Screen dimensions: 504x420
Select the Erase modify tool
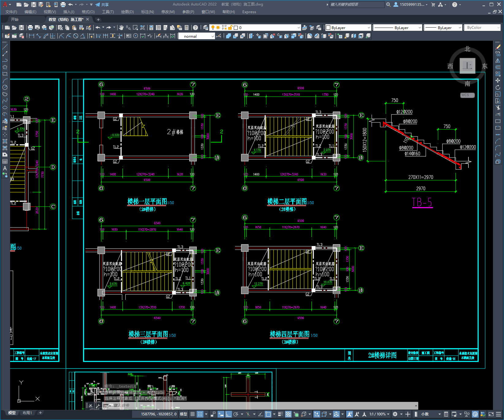click(x=498, y=47)
